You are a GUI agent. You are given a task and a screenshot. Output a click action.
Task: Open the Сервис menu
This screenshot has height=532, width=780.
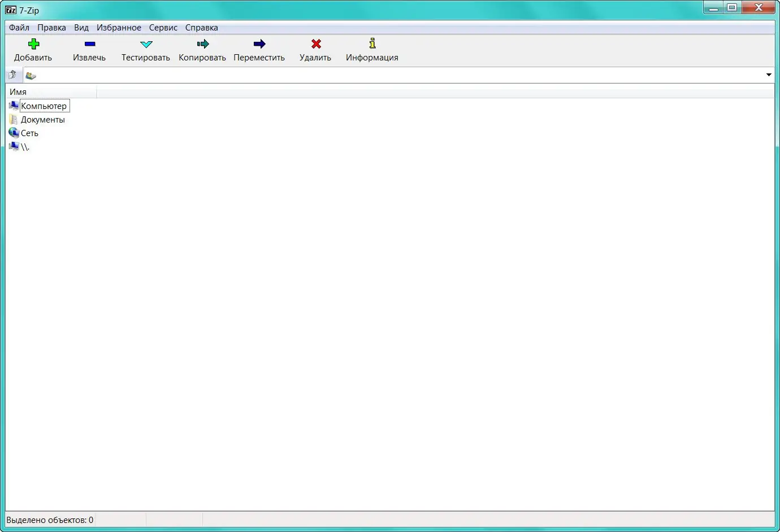point(163,28)
